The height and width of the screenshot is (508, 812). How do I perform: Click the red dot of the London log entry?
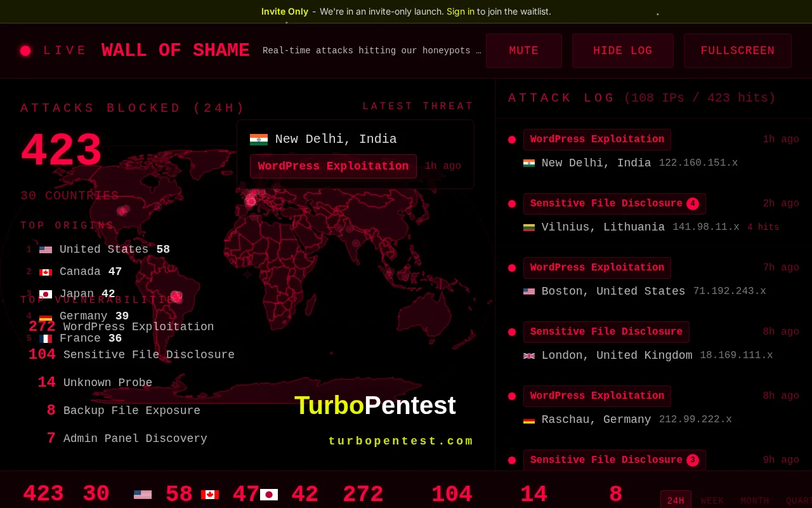coord(512,332)
